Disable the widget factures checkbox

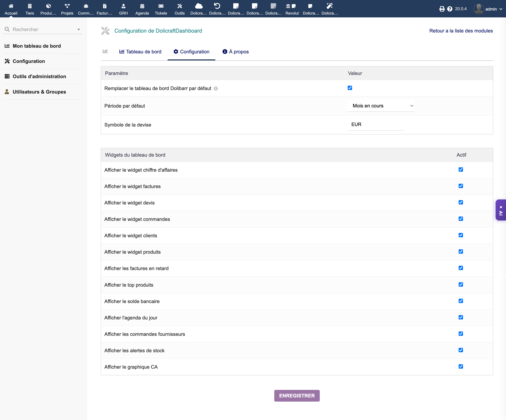(460, 186)
